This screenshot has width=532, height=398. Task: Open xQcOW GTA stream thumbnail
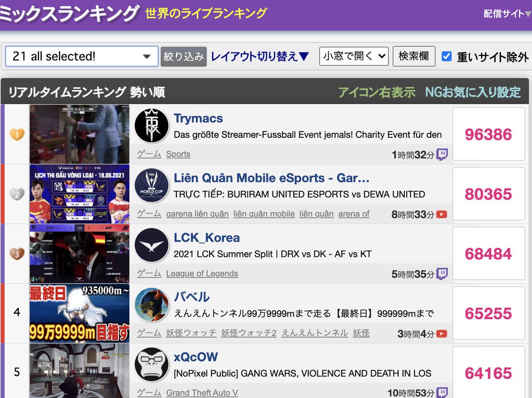click(80, 371)
